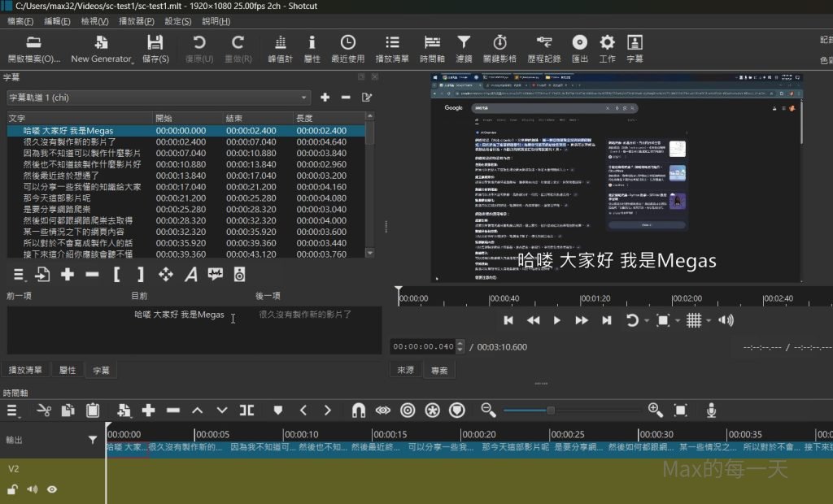Click the speech-to-text icon in subtitles toolbar
Viewport: 833px width, 504px height.
click(x=215, y=275)
